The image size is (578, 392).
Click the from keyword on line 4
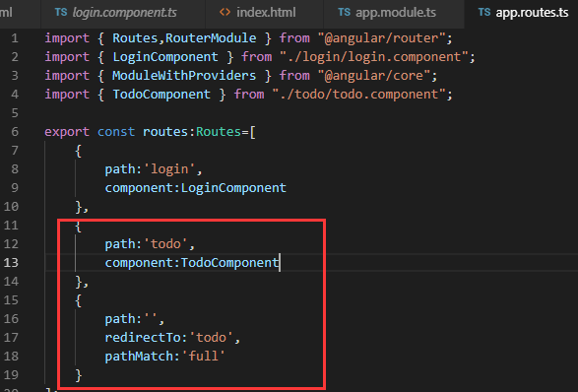coord(249,95)
